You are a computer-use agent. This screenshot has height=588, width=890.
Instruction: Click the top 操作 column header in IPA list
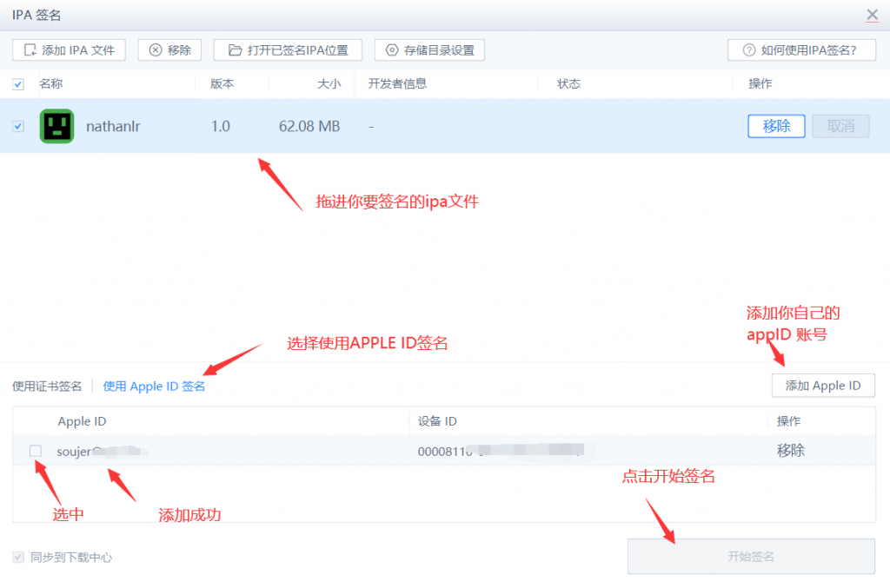coord(760,84)
